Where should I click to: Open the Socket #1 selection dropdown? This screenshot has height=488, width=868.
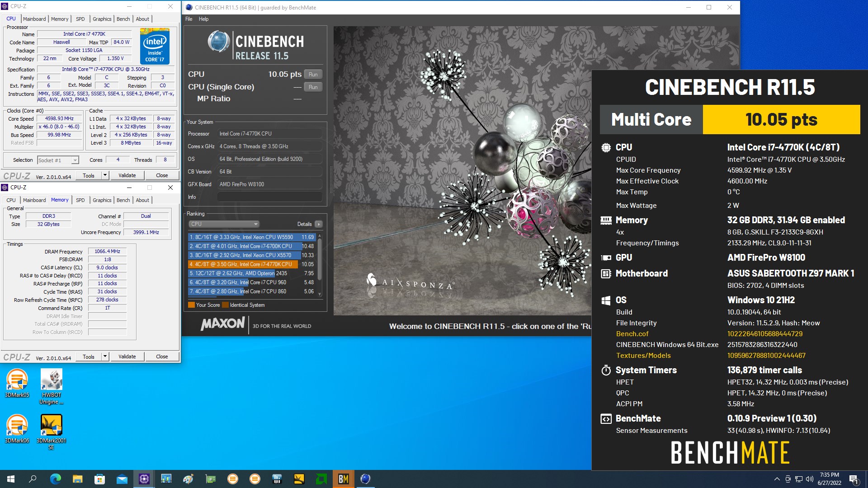pyautogui.click(x=58, y=160)
